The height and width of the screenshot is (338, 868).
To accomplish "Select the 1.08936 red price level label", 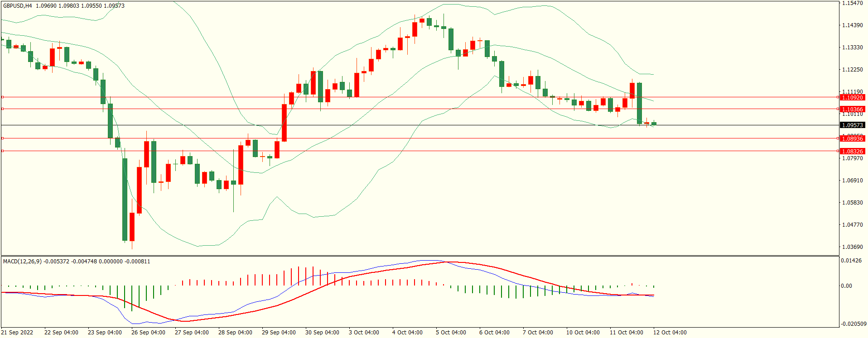I will (852, 139).
